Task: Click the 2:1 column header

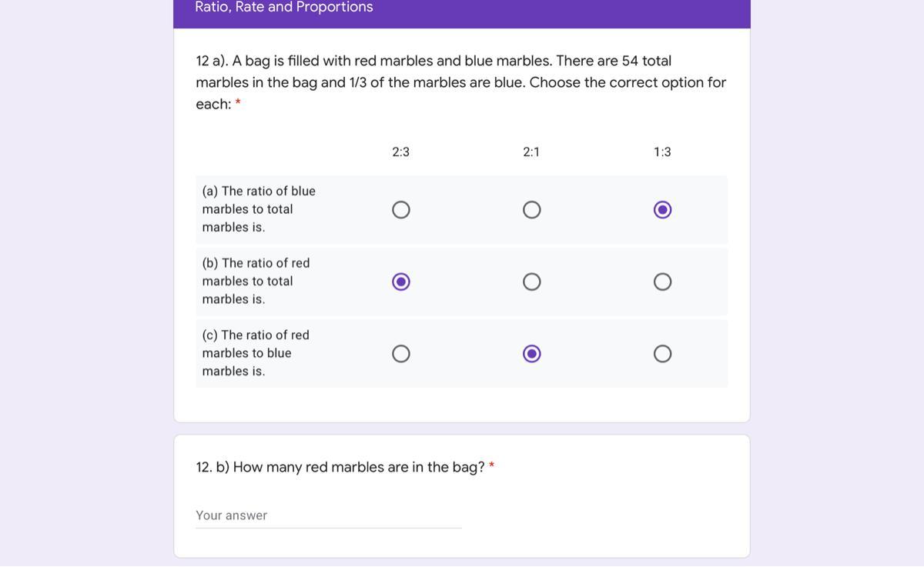Action: pos(531,152)
